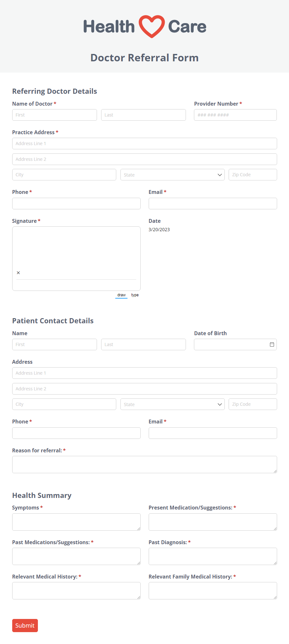Click the Relevant Family Medical History box
The height and width of the screenshot is (644, 289).
click(x=213, y=591)
